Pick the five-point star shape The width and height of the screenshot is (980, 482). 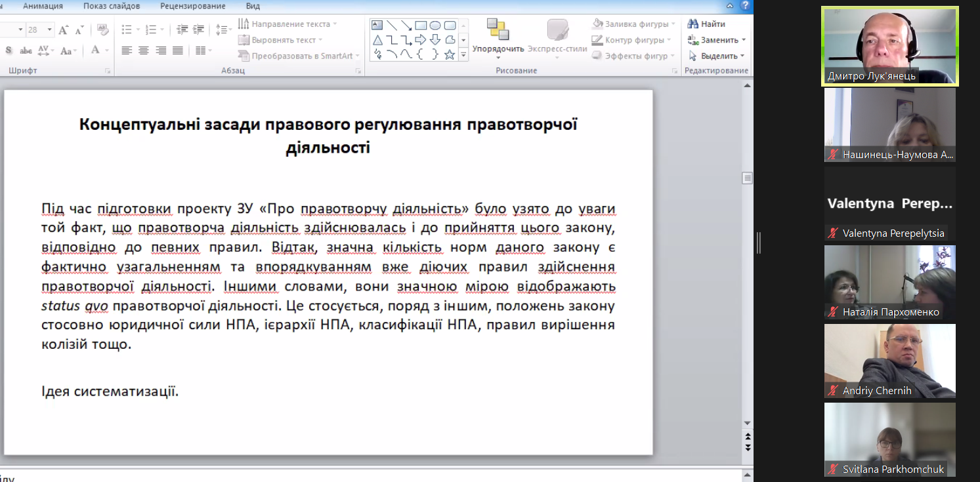[450, 55]
